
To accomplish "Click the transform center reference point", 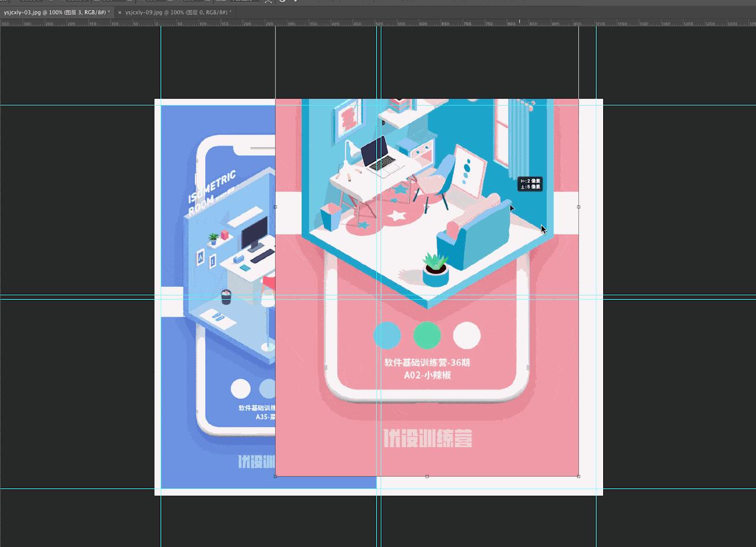I will click(427, 207).
